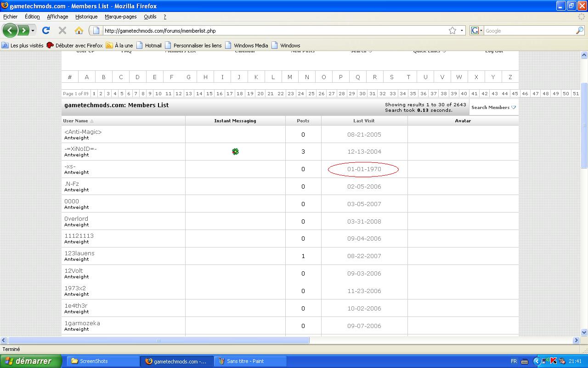The image size is (588, 368).
Task: Filter members by letter M
Action: click(290, 77)
